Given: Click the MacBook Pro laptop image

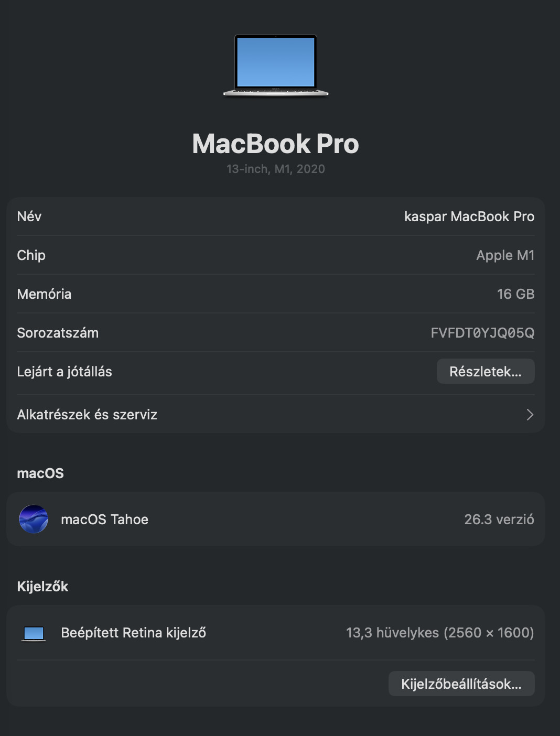Looking at the screenshot, I should click(x=276, y=66).
